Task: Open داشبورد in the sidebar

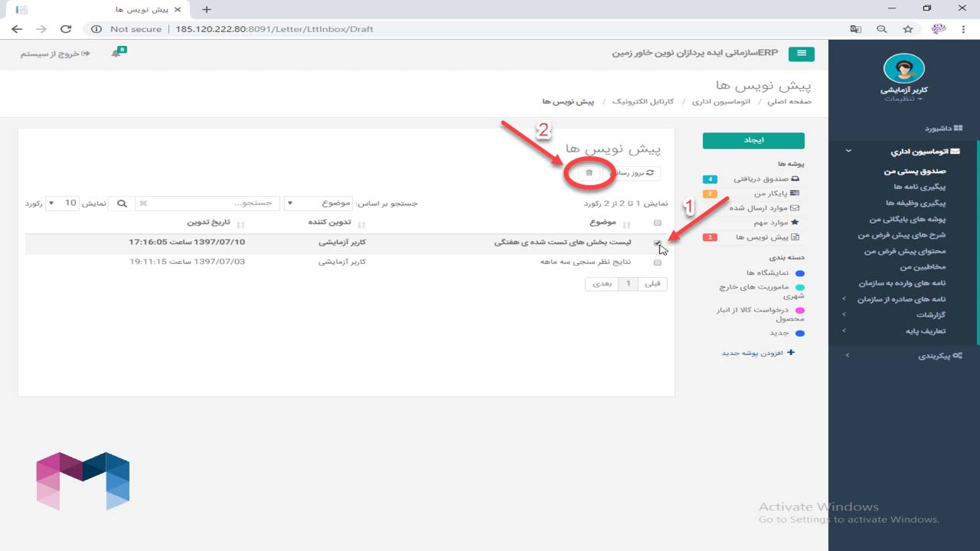Action: 943,129
